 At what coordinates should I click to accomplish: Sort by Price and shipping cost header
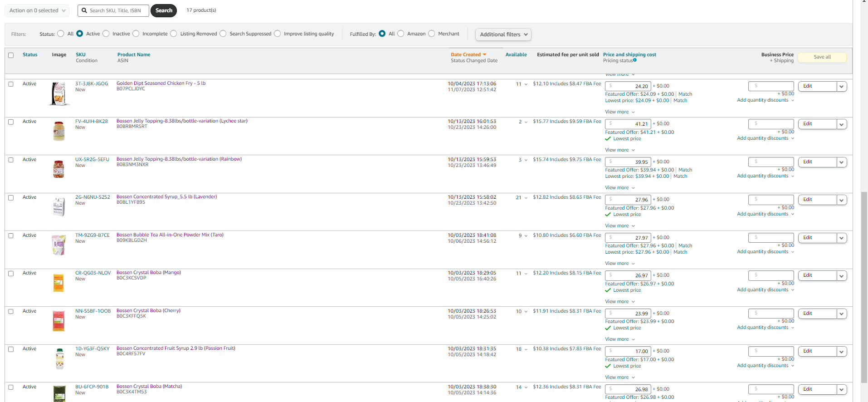click(629, 55)
